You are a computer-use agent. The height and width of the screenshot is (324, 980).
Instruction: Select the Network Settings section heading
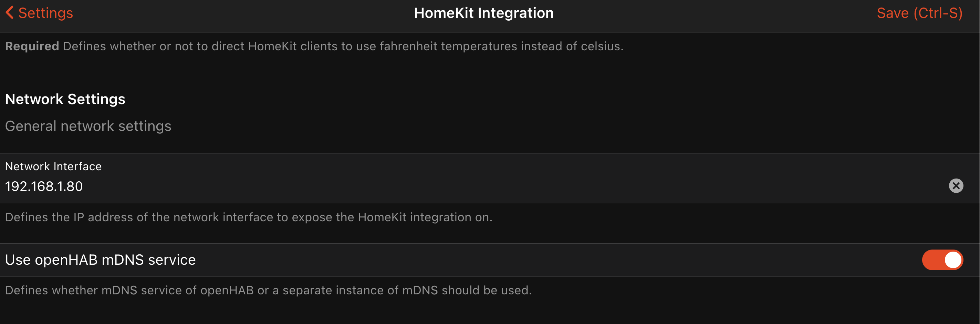pos(65,99)
